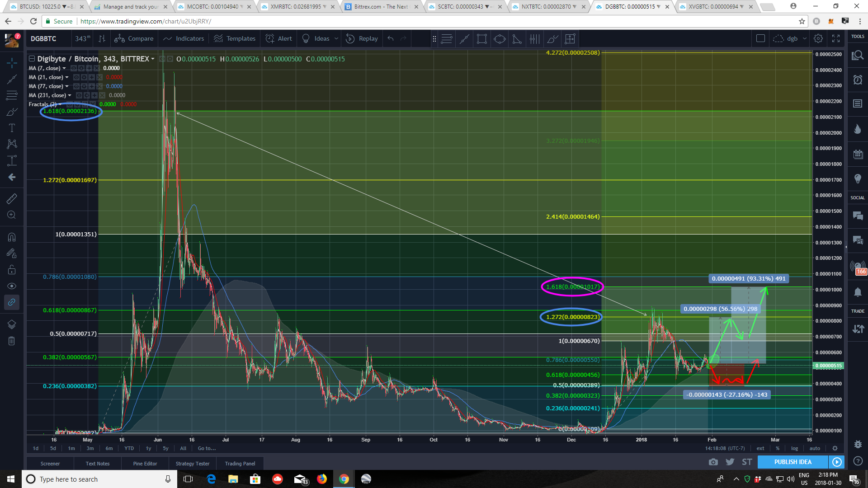Toggle magnet mode for drawings

click(12, 237)
